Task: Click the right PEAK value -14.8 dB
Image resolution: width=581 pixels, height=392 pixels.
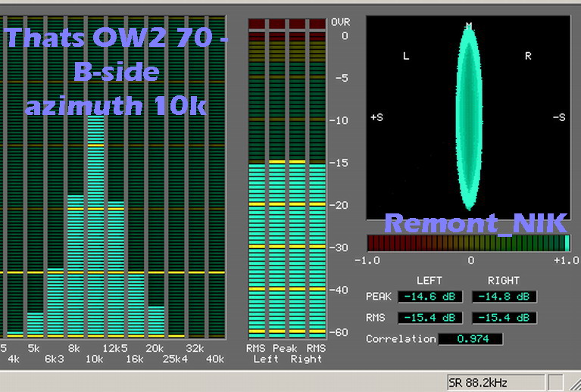Action: [x=504, y=297]
